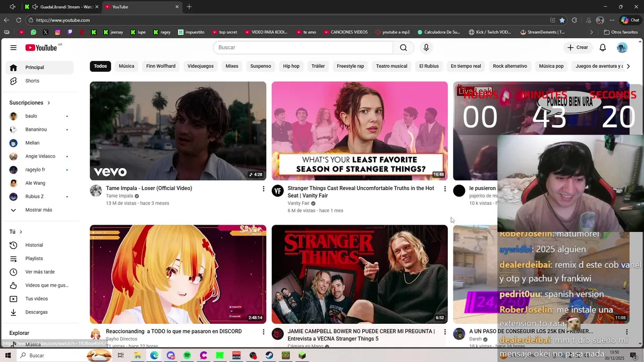Select the Freestyle rap chip

(x=350, y=66)
